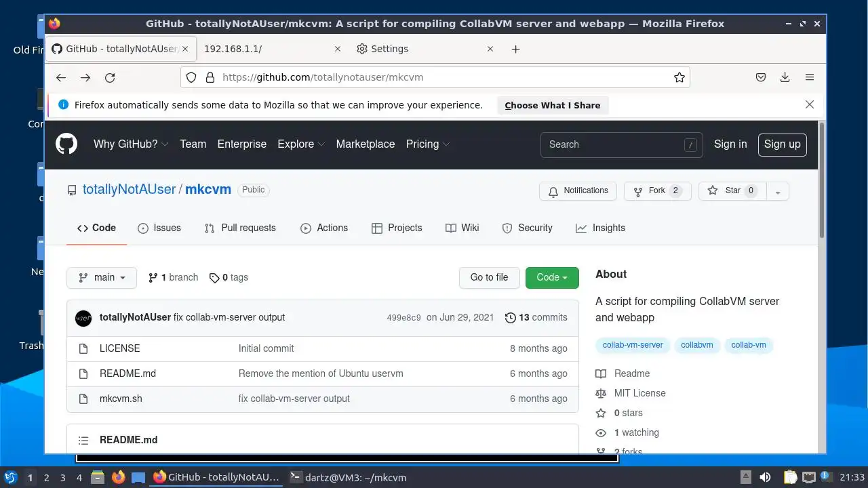Open the Wiki tab
The height and width of the screenshot is (488, 868).
click(x=462, y=228)
